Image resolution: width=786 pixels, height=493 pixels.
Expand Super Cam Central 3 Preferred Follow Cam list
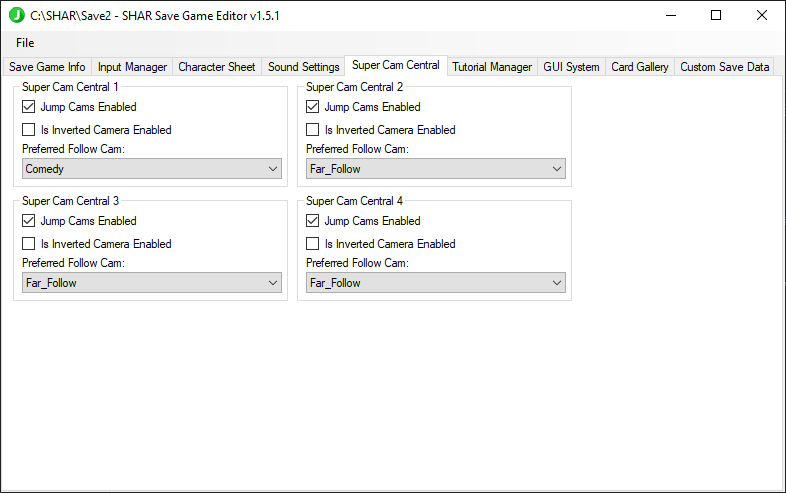[x=152, y=283]
